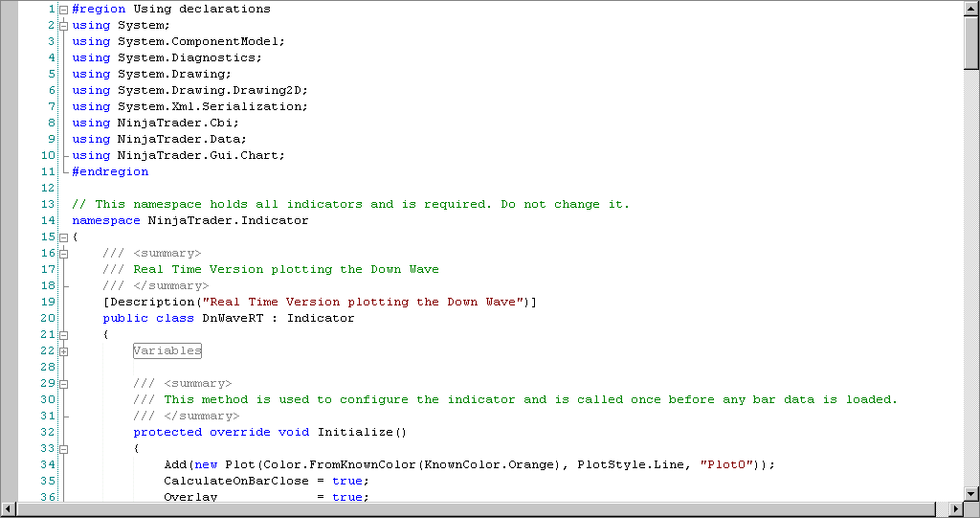The height and width of the screenshot is (518, 980).
Task: Collapse the Using declarations region
Action: 63,9
